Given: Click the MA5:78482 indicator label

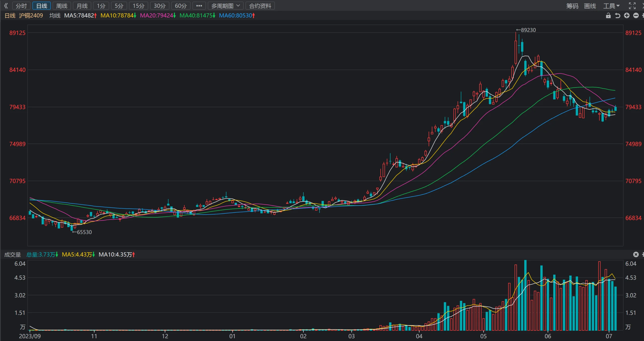Looking at the screenshot, I should point(80,16).
